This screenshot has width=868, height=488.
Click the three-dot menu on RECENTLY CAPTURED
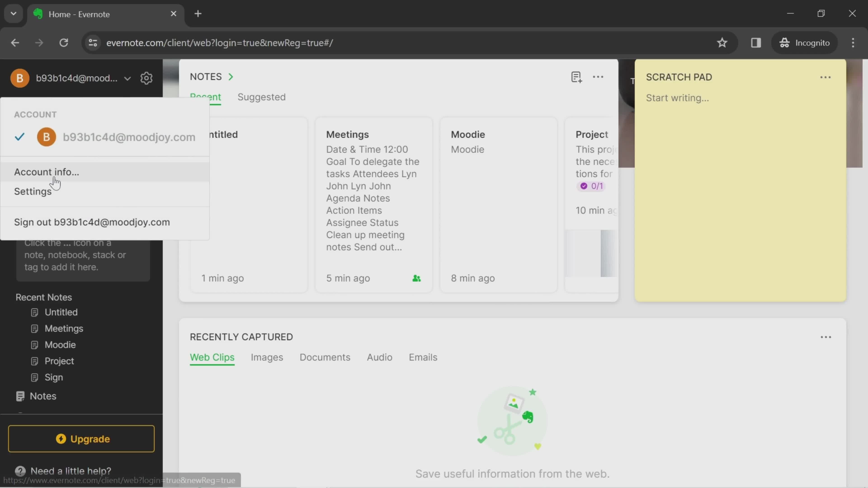[826, 337]
